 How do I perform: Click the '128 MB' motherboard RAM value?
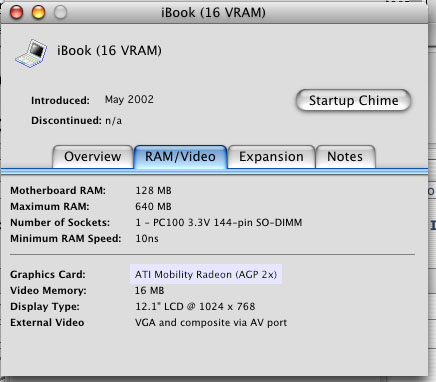tap(153, 191)
